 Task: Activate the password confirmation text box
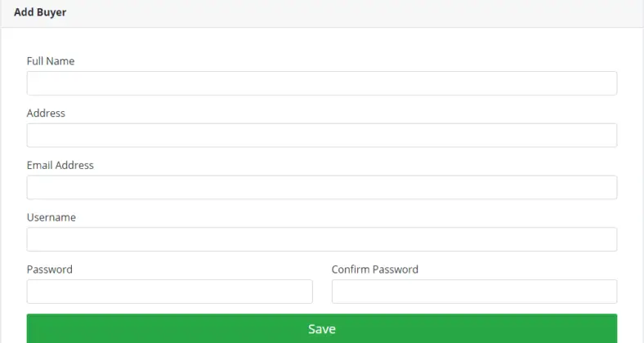click(474, 292)
